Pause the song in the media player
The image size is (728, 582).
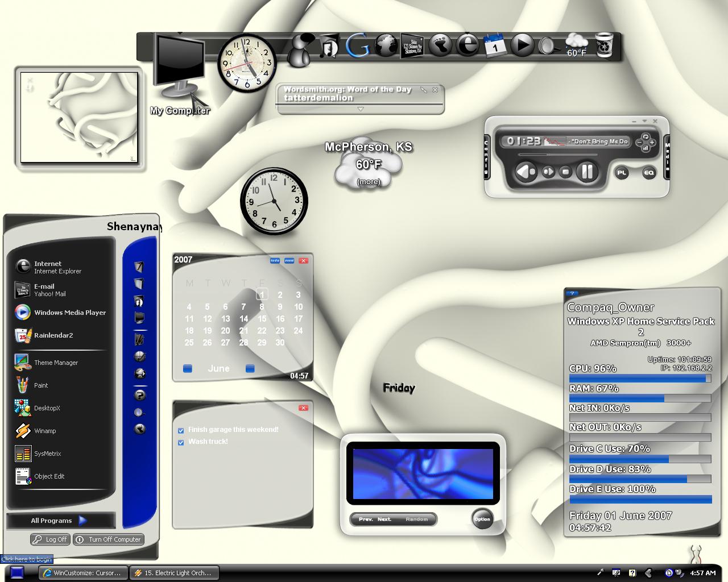[587, 171]
